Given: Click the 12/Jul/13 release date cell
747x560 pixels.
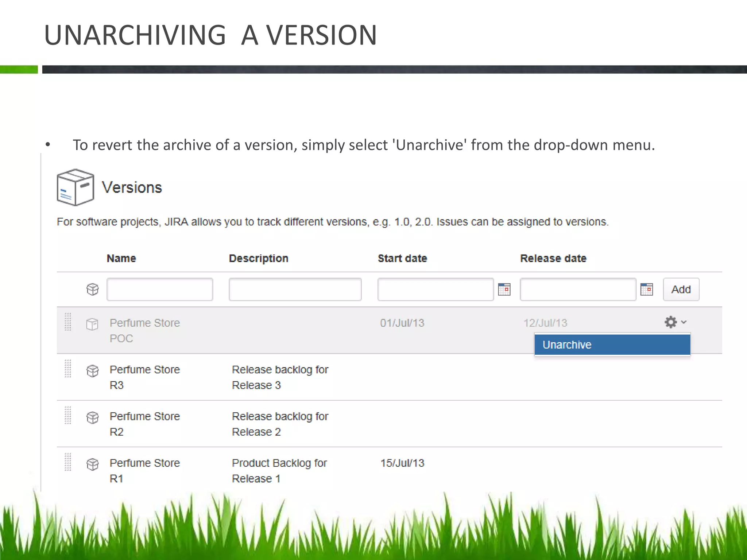Looking at the screenshot, I should pyautogui.click(x=545, y=323).
